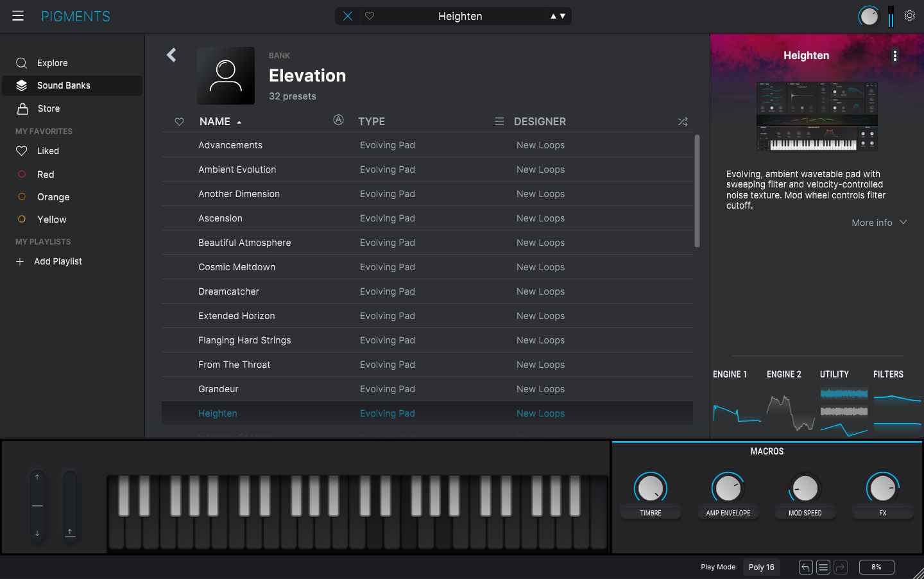
Task: Select the Cosmic Meltdown preset
Action: pos(236,267)
